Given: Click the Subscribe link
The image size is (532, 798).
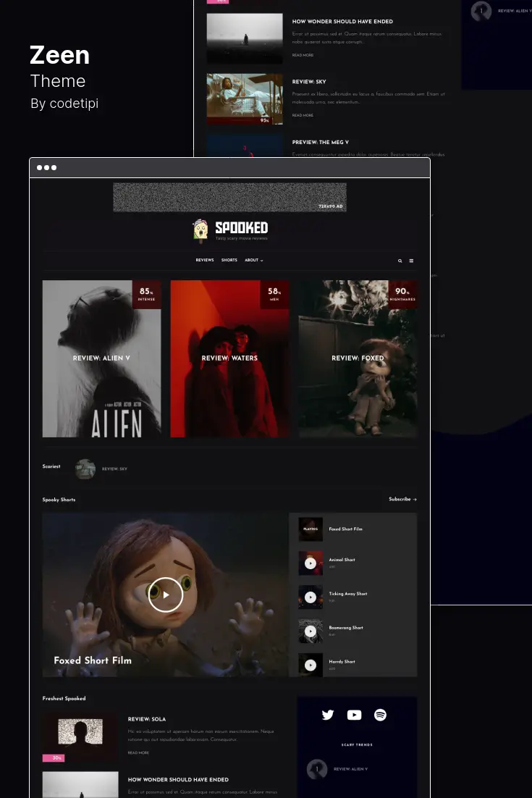Looking at the screenshot, I should tap(403, 499).
